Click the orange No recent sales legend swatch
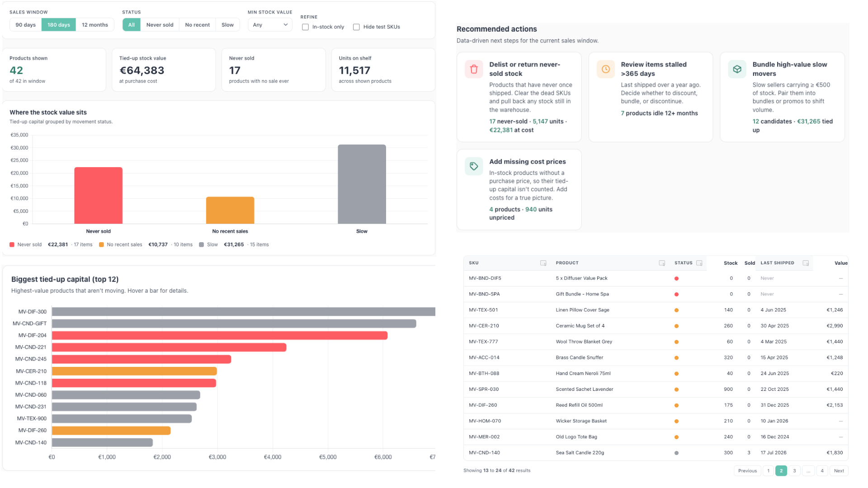 pos(102,245)
